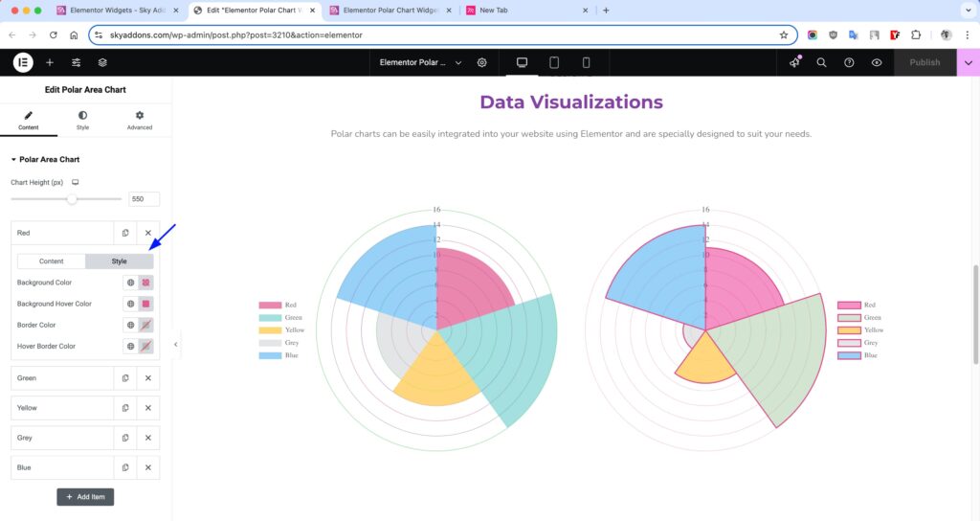Click the Chart Height value field

[x=144, y=199]
